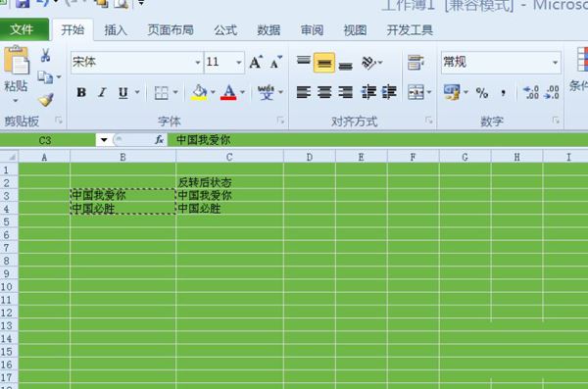Open the font size dropdown 11
The width and height of the screenshot is (588, 389).
[238, 63]
